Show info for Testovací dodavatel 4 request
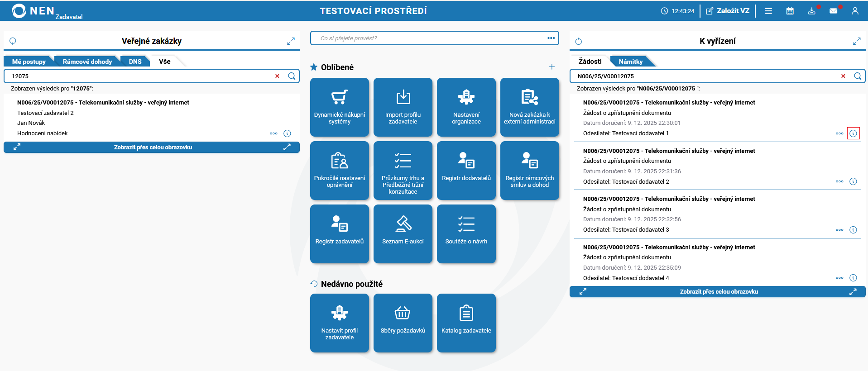868x371 pixels. (853, 278)
